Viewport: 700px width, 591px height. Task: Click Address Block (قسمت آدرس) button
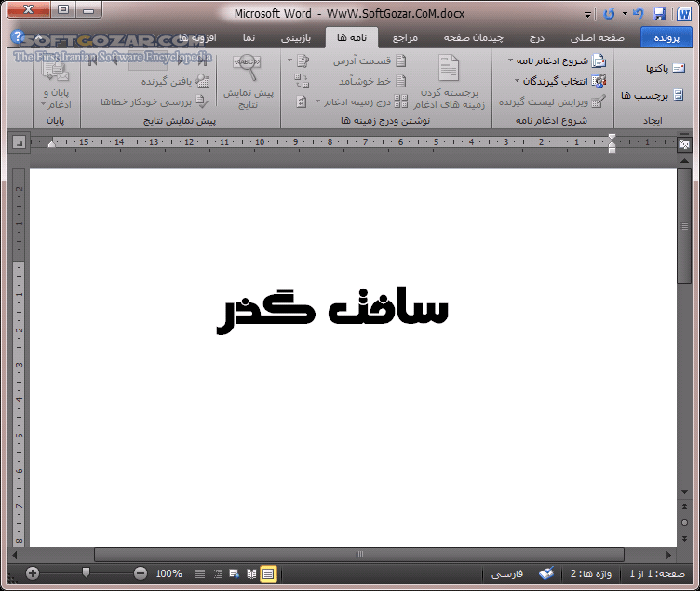370,61
